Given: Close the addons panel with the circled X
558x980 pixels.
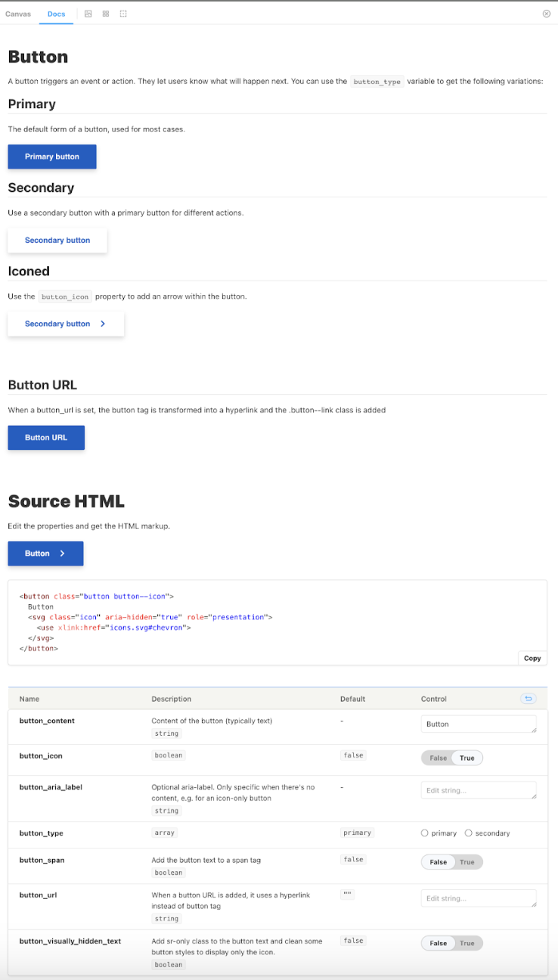Looking at the screenshot, I should coord(547,14).
